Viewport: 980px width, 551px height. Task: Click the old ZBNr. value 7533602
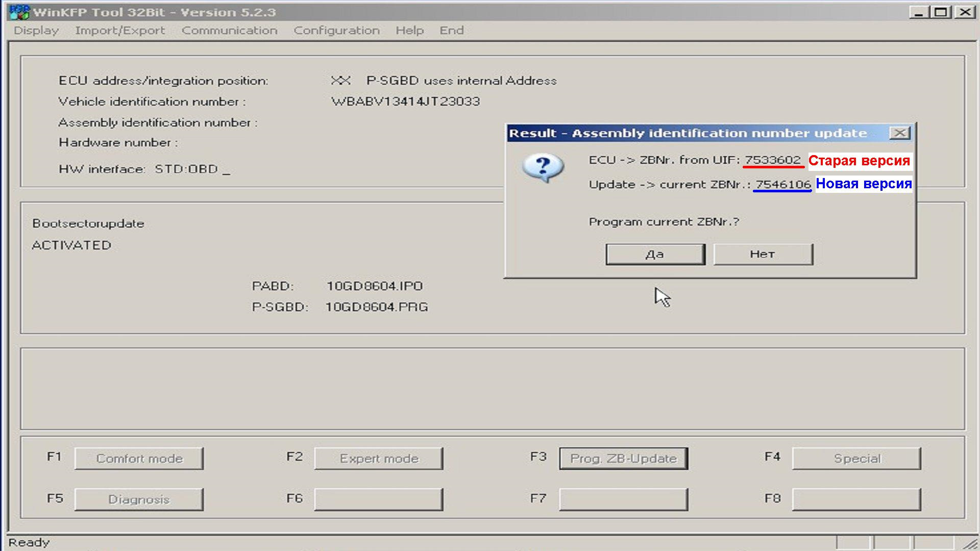[x=773, y=160]
